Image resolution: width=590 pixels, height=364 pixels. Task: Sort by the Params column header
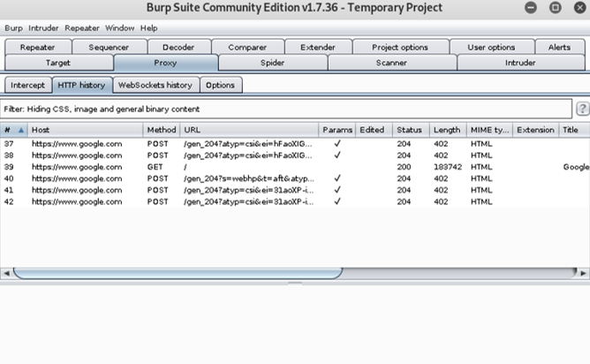click(337, 130)
